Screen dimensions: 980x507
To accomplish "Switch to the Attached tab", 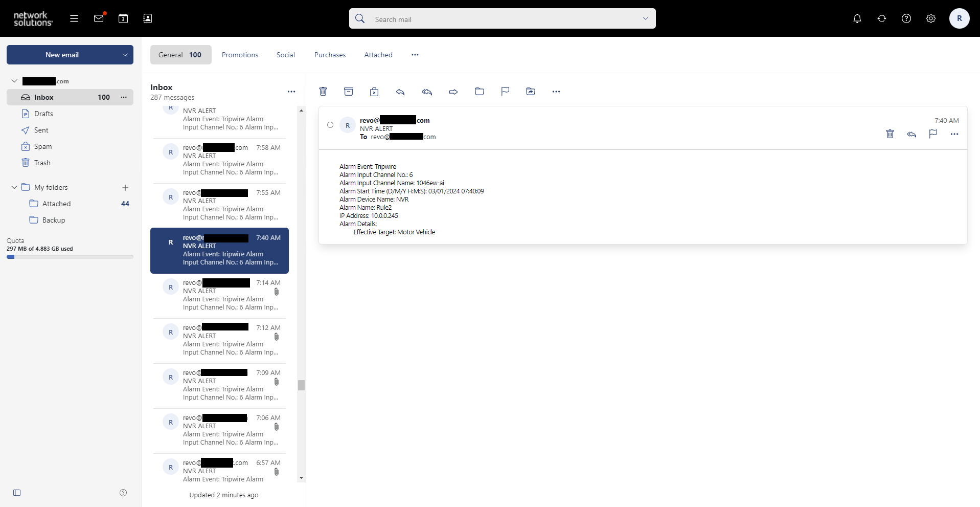I will point(378,55).
